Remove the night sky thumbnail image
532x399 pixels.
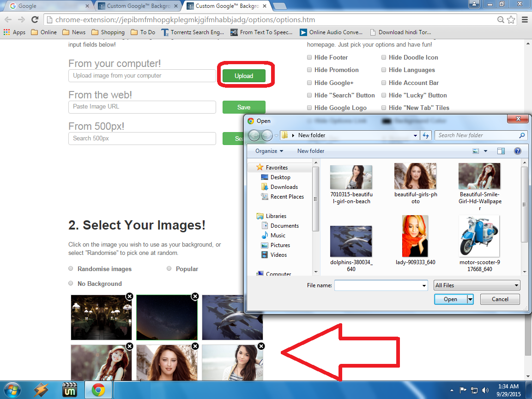195,296
